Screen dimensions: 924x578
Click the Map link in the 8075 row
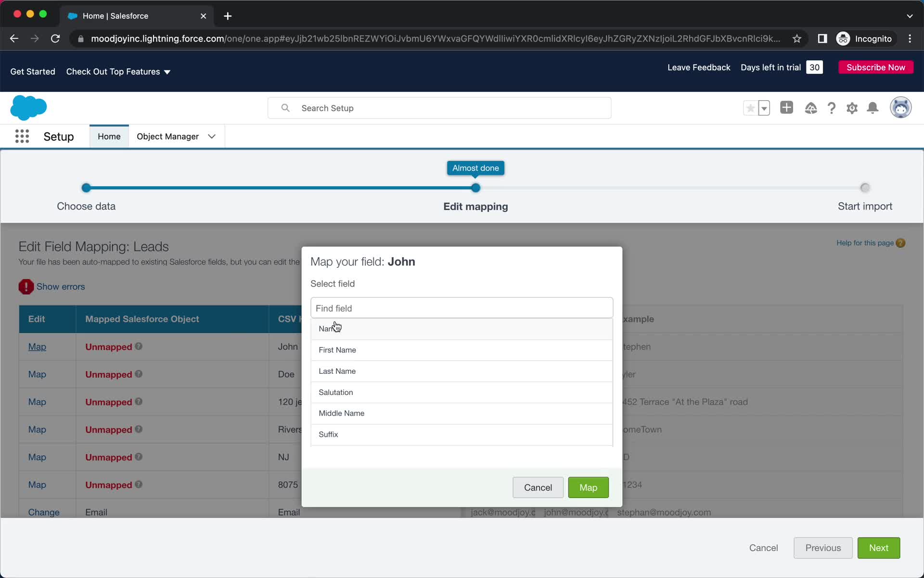(37, 485)
